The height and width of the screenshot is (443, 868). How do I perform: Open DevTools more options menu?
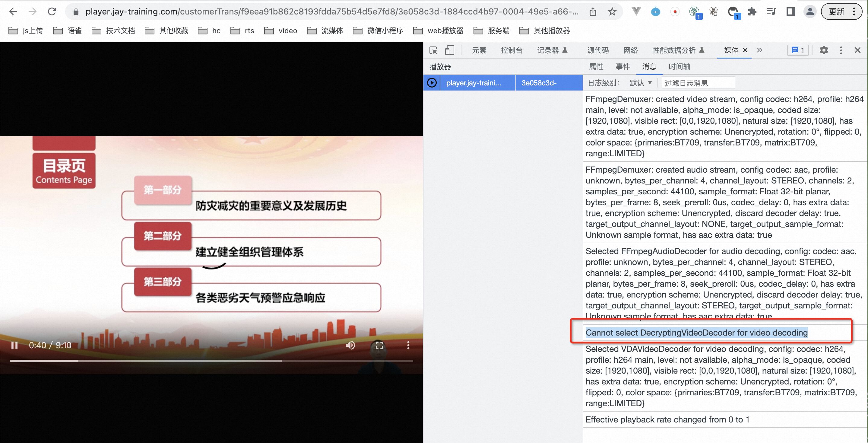[x=841, y=50]
